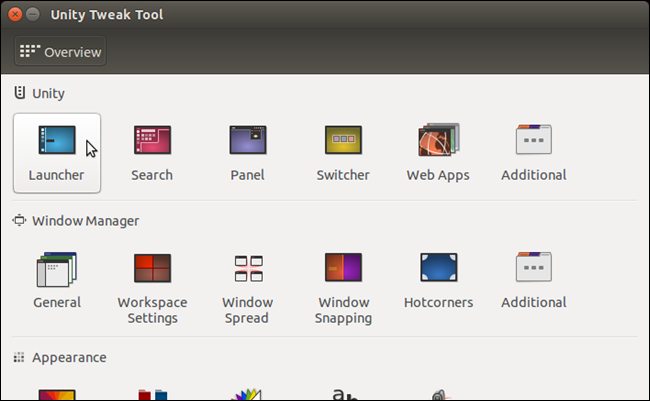Open Workspace Settings
Screen dimensions: 650x401
[152, 289]
